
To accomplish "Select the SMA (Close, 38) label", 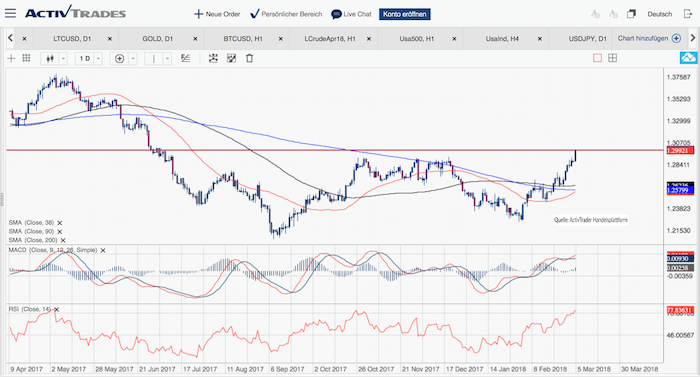I will [x=31, y=222].
